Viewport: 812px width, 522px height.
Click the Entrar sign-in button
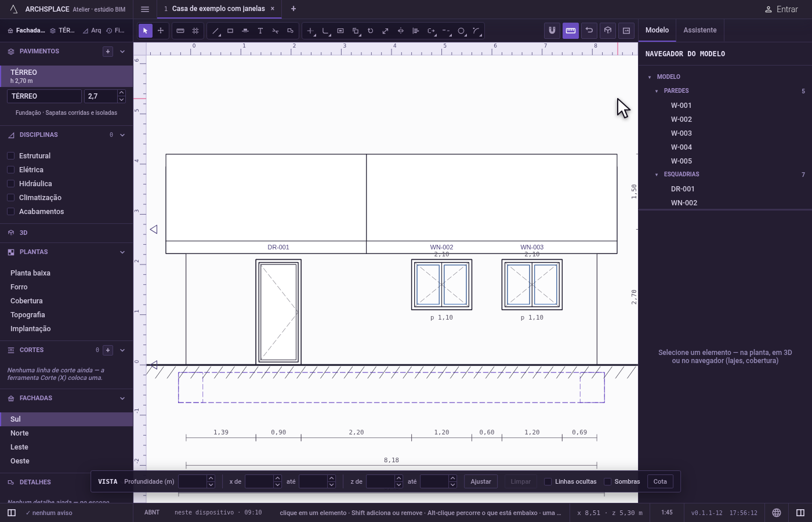781,9
